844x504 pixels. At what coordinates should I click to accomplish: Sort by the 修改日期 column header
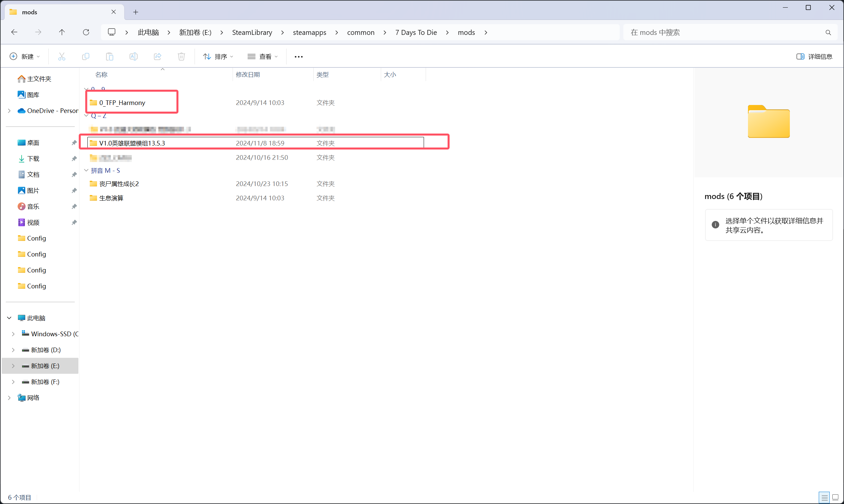pos(248,74)
